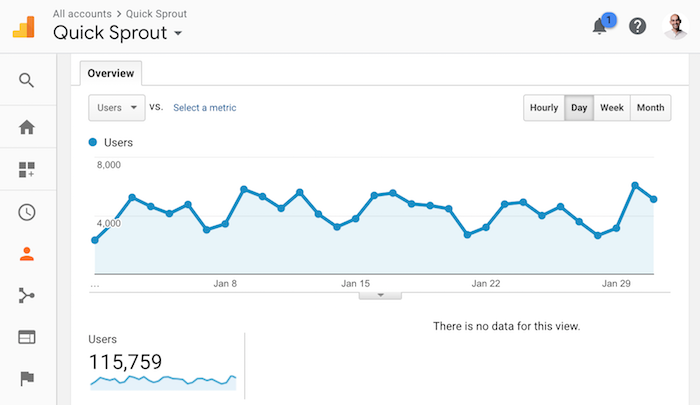Image resolution: width=700 pixels, height=405 pixels.
Task: Click 'There is no data for this view.'
Action: [x=506, y=326]
